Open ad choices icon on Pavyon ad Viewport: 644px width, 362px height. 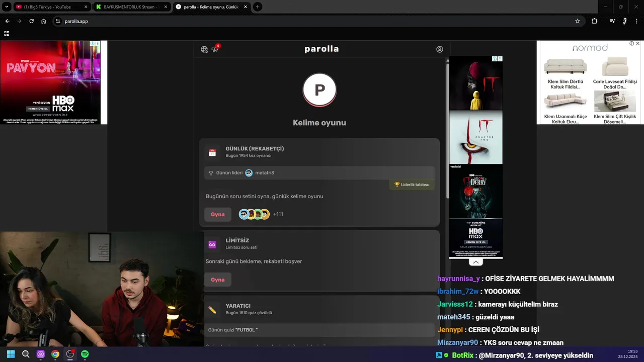92,44
